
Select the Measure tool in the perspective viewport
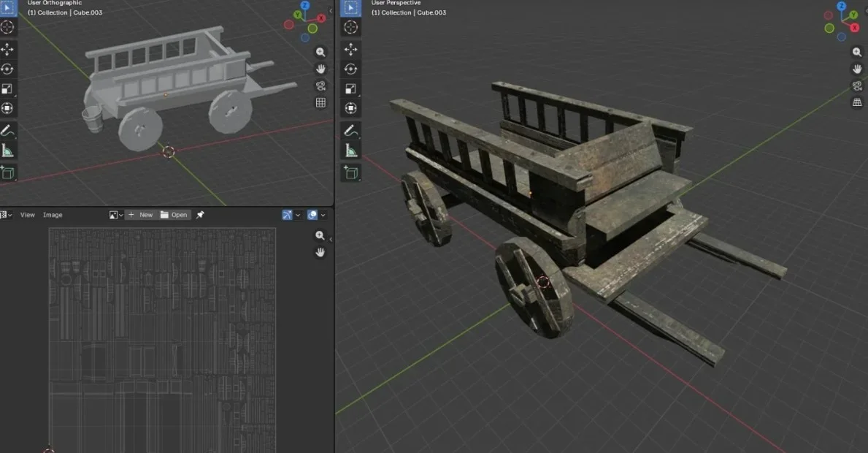pos(351,151)
